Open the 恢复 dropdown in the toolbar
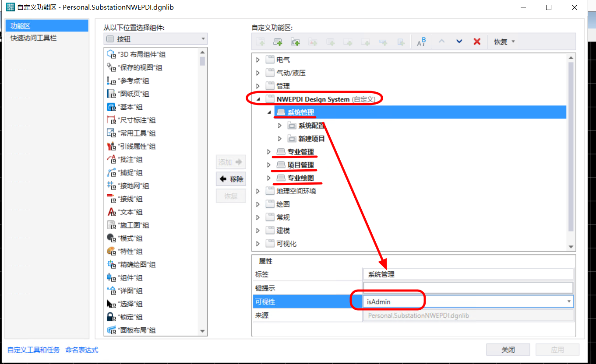 click(504, 42)
